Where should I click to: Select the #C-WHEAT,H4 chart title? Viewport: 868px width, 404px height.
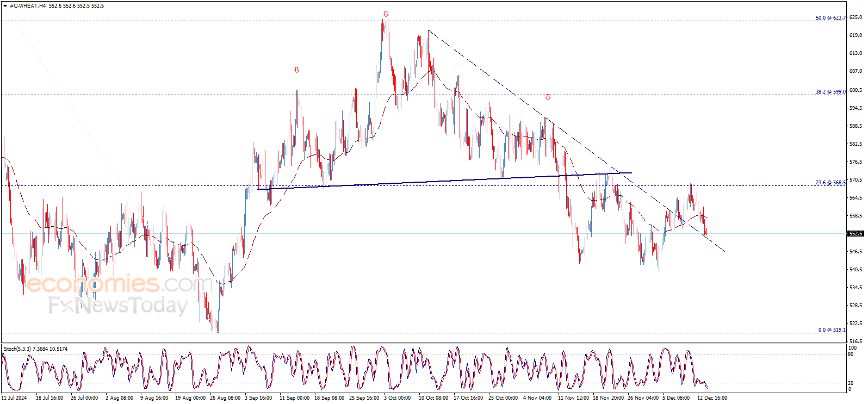(28, 6)
